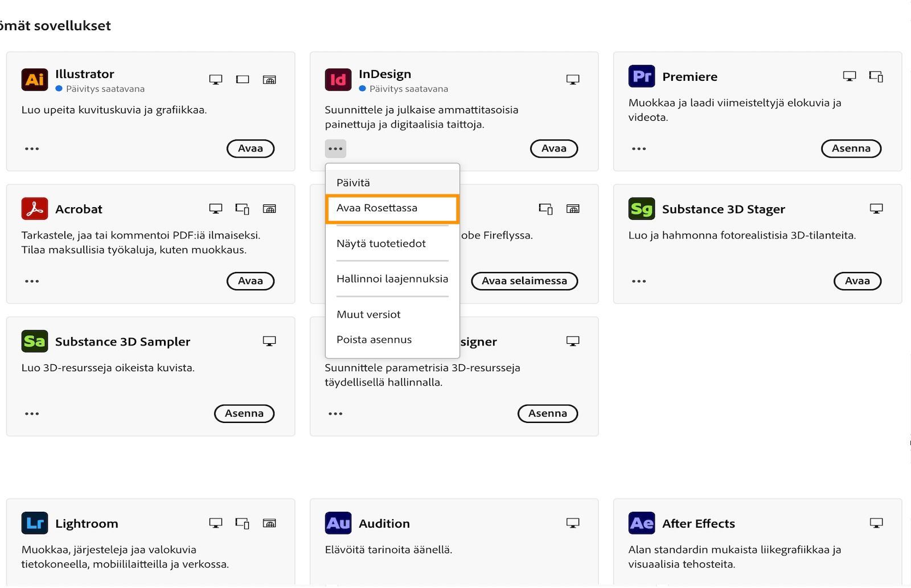Click the Substance 3D Sampler Sa logo
Screen dimensions: 911x588
(x=35, y=342)
